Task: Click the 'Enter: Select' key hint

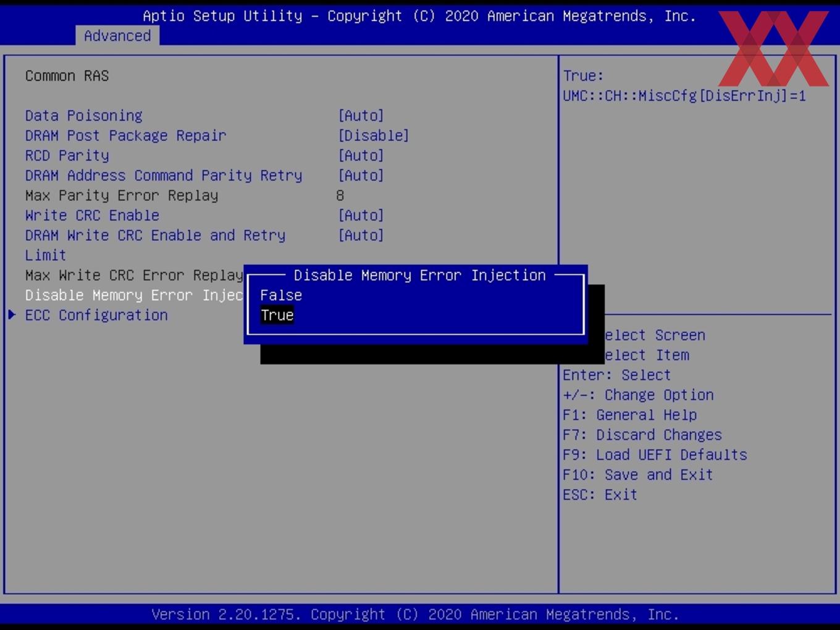Action: point(616,375)
